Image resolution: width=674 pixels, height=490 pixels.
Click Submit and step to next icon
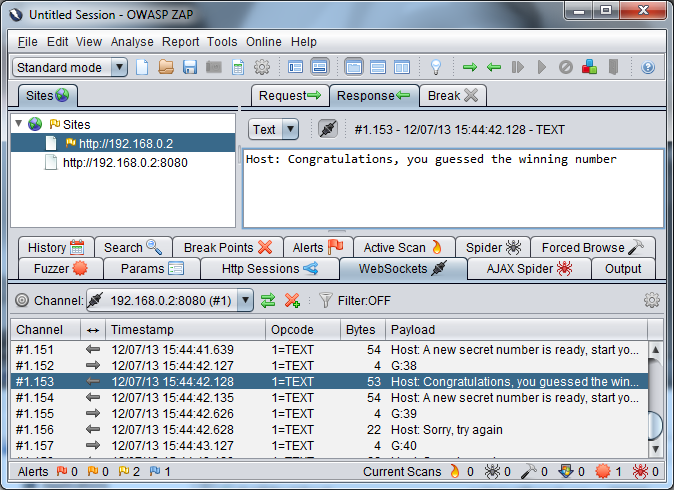point(518,67)
